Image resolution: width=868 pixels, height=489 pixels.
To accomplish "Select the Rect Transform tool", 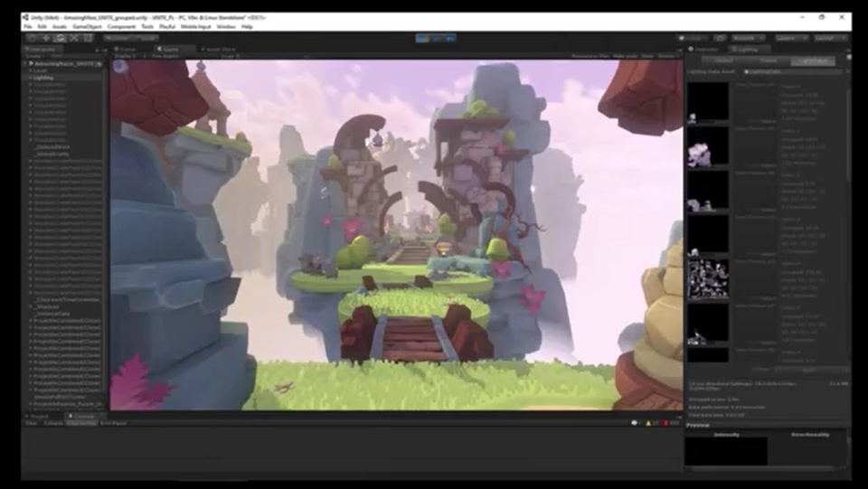I will 88,38.
